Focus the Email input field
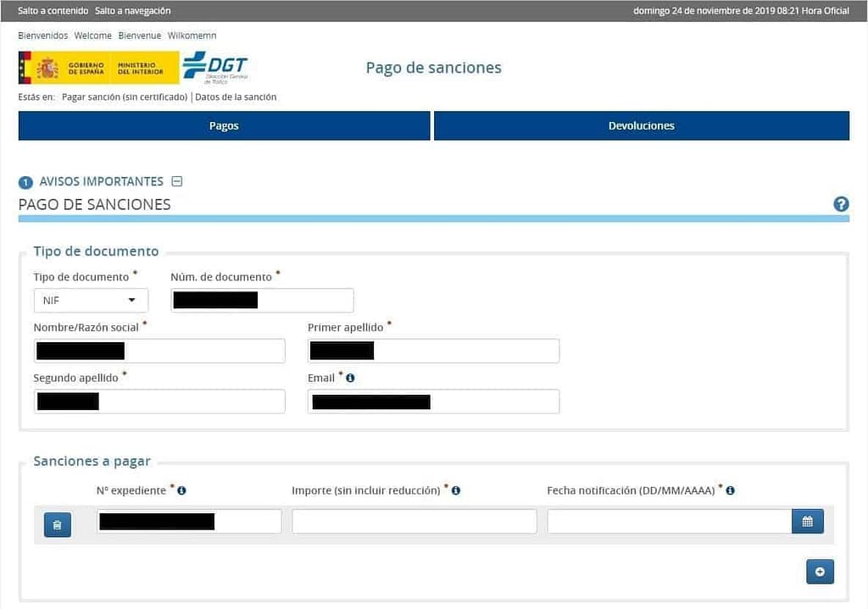The image size is (868, 609). click(x=433, y=401)
